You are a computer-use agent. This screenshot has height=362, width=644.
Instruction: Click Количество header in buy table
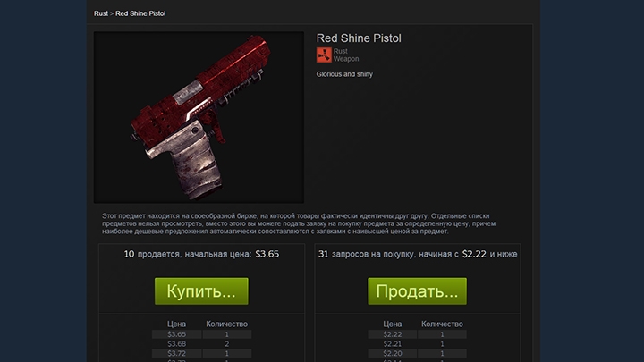[442, 324]
